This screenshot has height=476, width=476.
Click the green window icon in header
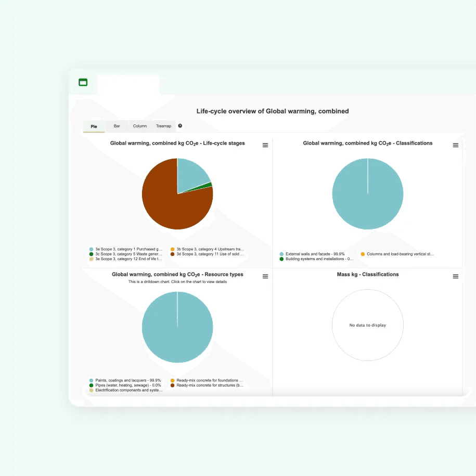[x=83, y=82]
